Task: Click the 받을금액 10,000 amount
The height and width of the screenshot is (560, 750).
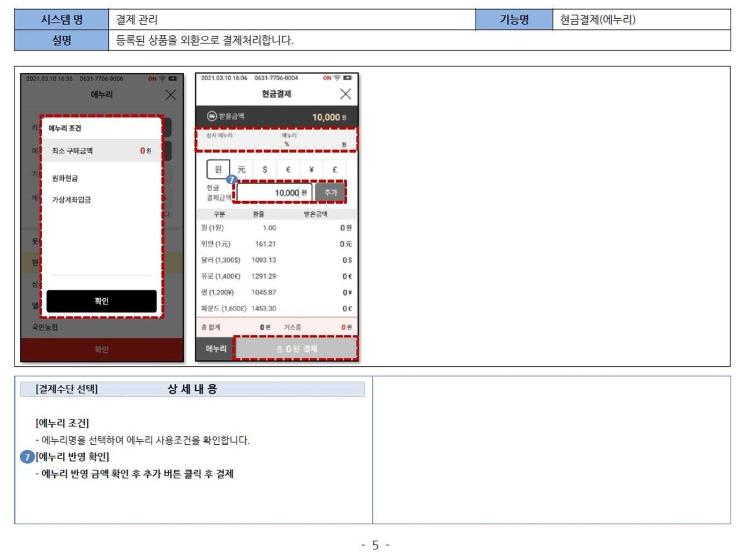Action: (326, 117)
